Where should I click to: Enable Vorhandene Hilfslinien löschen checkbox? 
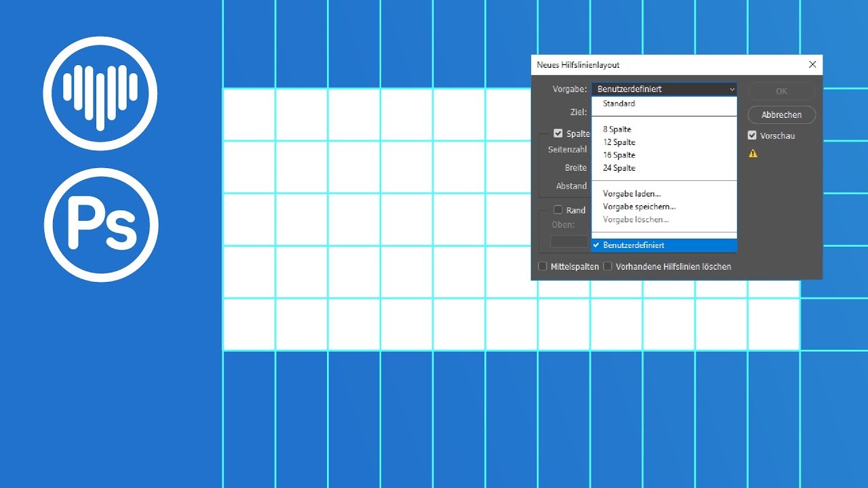click(608, 266)
